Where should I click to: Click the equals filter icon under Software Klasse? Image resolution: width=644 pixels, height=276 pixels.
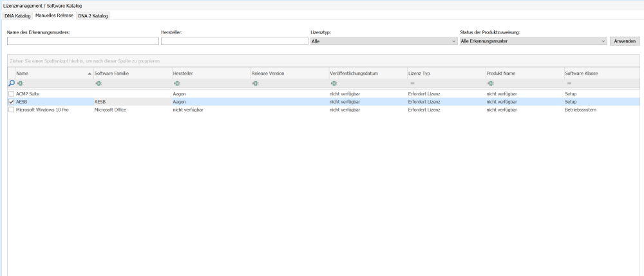coord(569,83)
